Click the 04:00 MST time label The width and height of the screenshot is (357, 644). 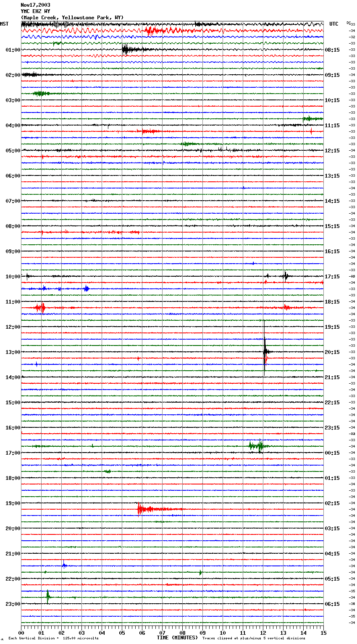13,126
